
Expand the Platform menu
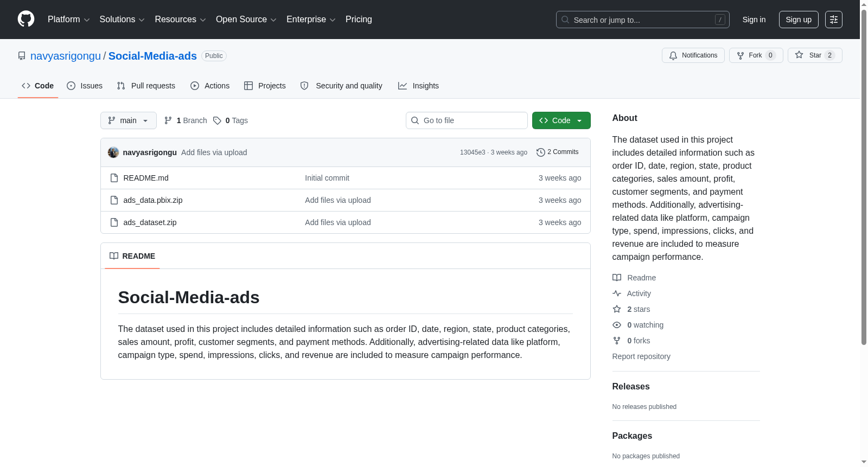point(69,20)
